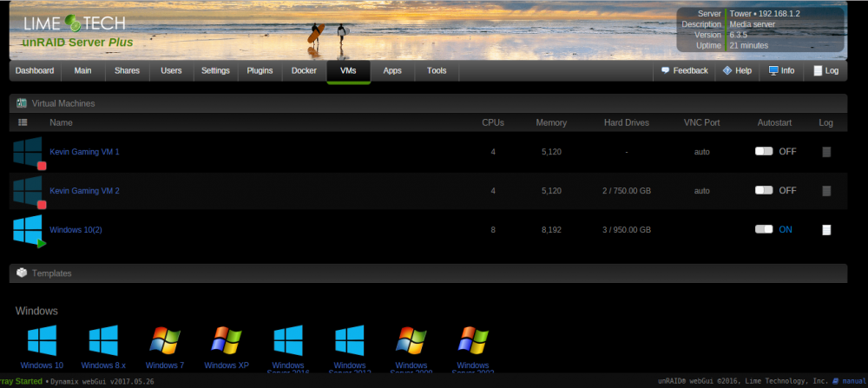The height and width of the screenshot is (388, 868).
Task: Select the Windows 10 template icon
Action: pyautogui.click(x=42, y=340)
